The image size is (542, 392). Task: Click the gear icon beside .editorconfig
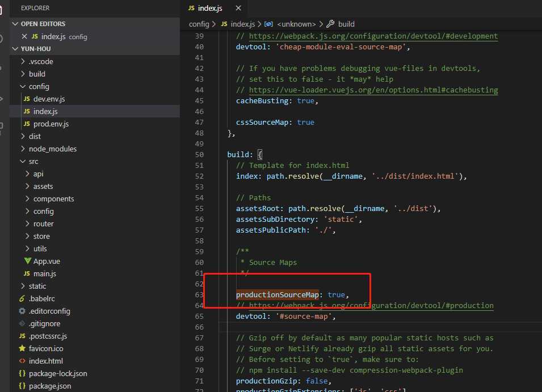(22, 311)
